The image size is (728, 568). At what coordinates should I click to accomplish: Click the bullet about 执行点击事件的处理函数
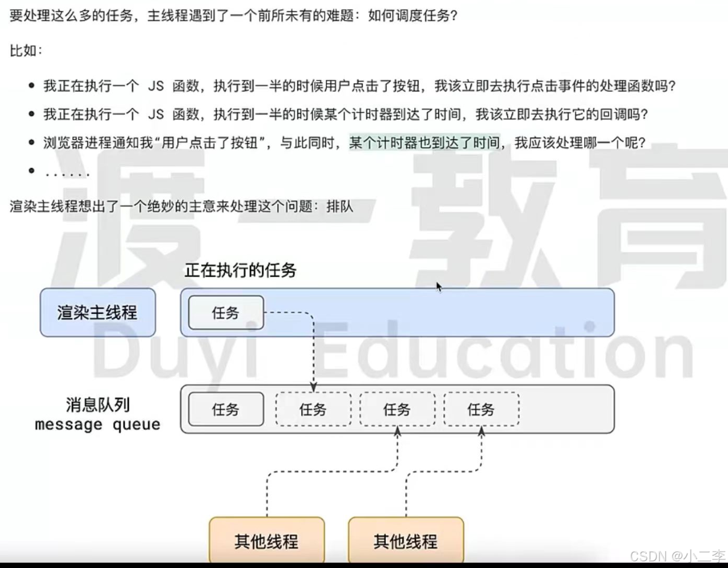[359, 86]
